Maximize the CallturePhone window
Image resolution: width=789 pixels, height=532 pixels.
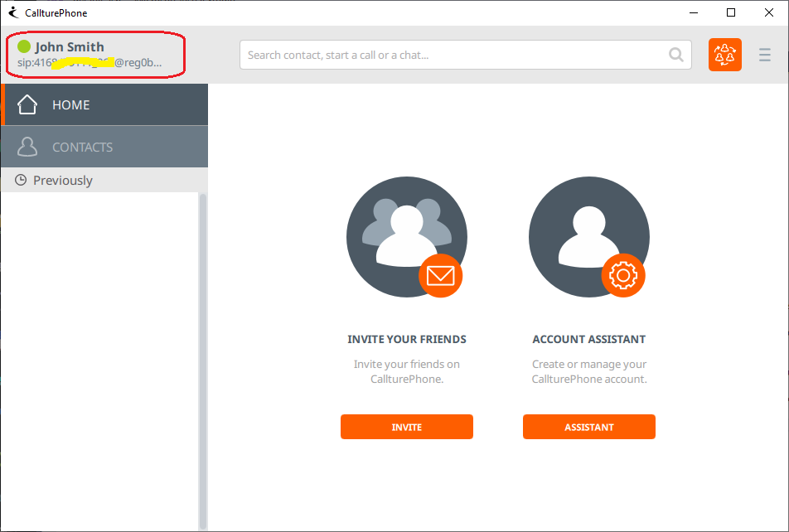[x=730, y=12]
